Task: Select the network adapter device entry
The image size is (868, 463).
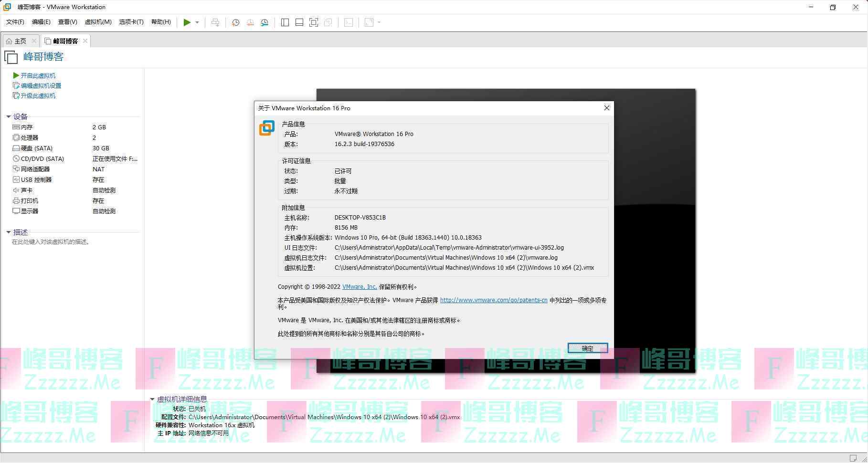Action: pyautogui.click(x=35, y=169)
